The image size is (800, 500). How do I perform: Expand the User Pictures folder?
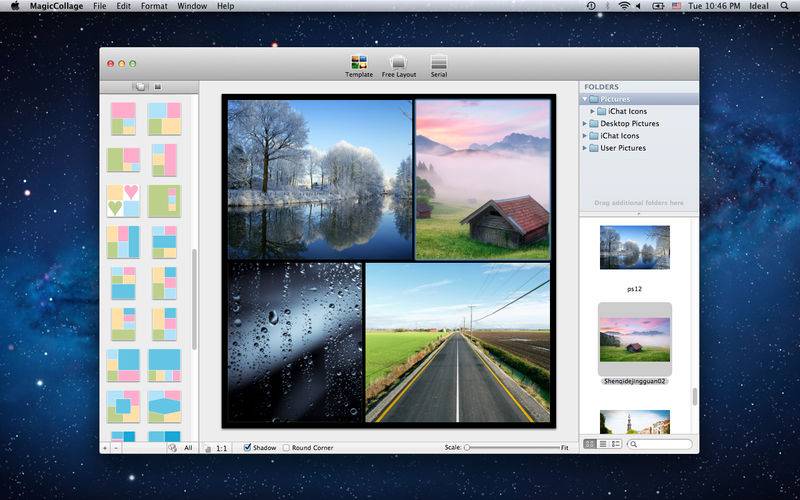click(585, 148)
